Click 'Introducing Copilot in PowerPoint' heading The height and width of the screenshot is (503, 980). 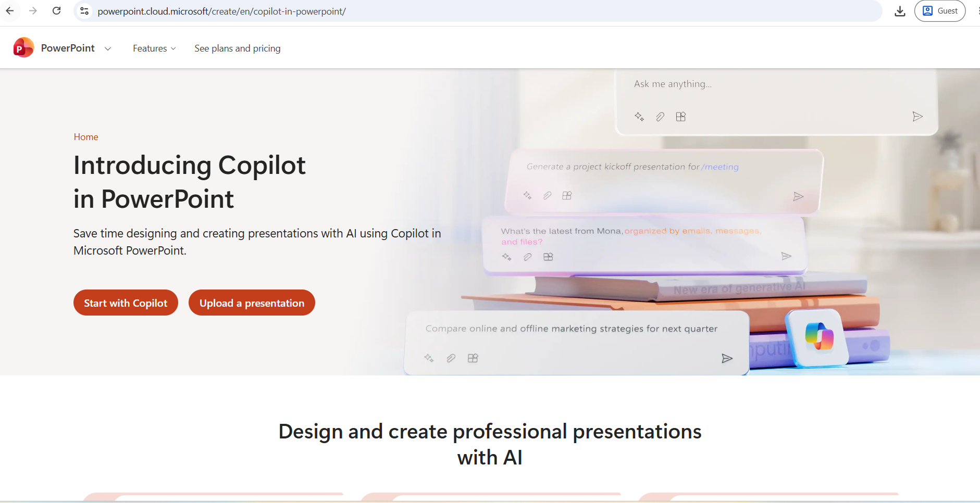(190, 182)
